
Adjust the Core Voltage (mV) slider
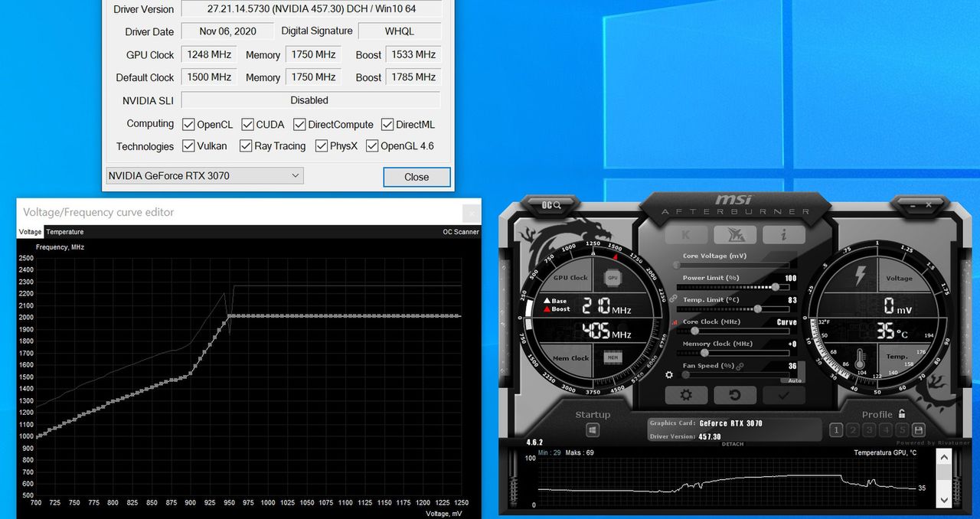[733, 265]
